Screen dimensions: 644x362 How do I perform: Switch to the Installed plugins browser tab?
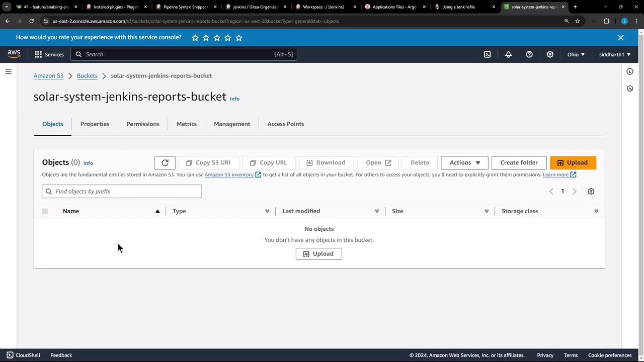115,7
